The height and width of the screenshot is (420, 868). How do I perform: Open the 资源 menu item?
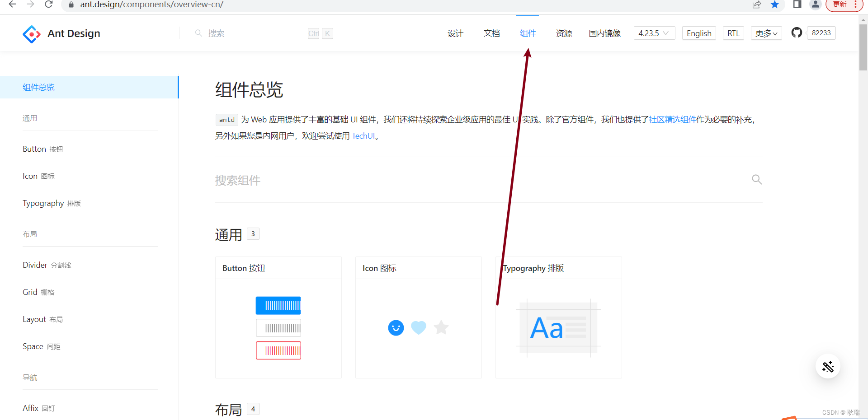(564, 33)
